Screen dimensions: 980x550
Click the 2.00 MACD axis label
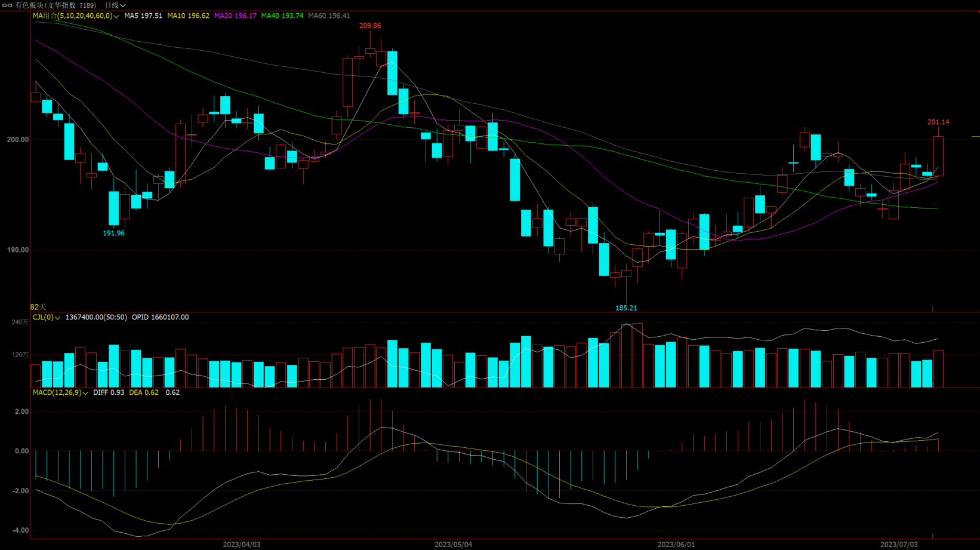click(21, 412)
